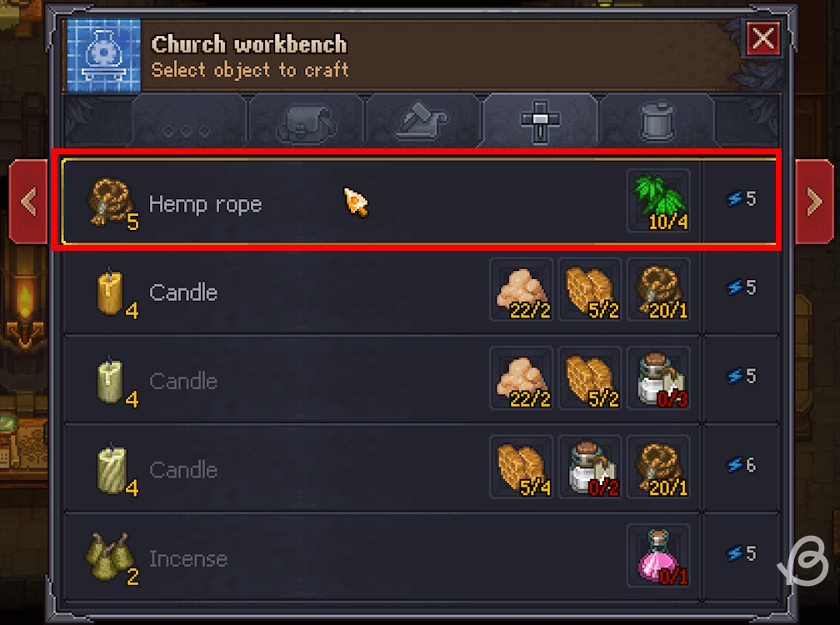Image resolution: width=840 pixels, height=625 pixels.
Task: Click the oil jar icon showing 0/3
Action: pyautogui.click(x=658, y=379)
